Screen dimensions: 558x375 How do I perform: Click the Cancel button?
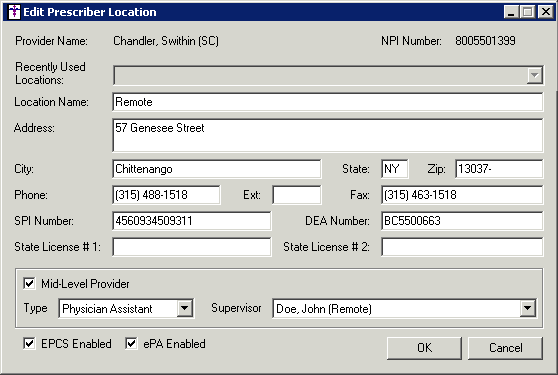(505, 348)
